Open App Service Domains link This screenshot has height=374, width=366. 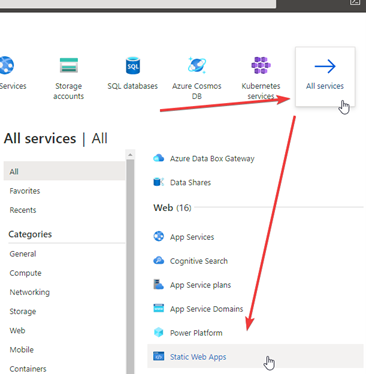tap(206, 309)
